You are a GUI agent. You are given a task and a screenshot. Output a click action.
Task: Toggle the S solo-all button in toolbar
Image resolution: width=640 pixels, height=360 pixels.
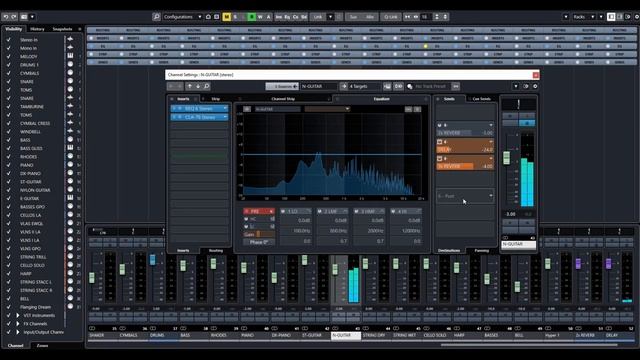click(235, 17)
